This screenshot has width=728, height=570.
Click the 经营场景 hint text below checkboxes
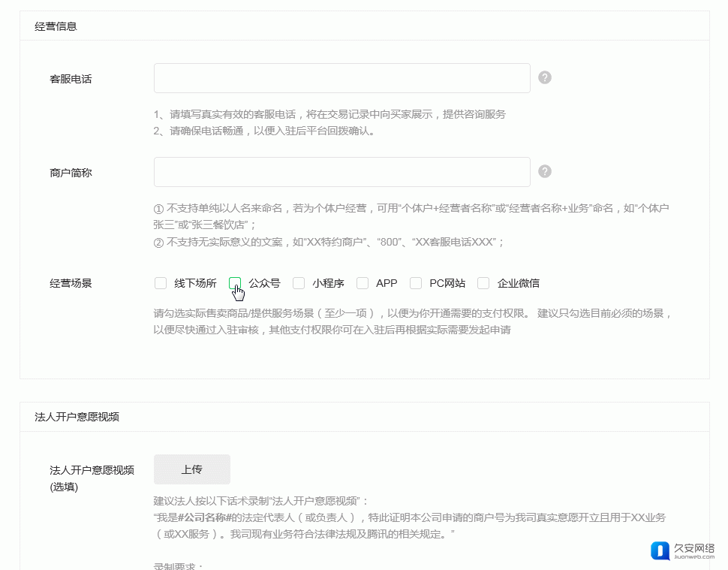411,321
